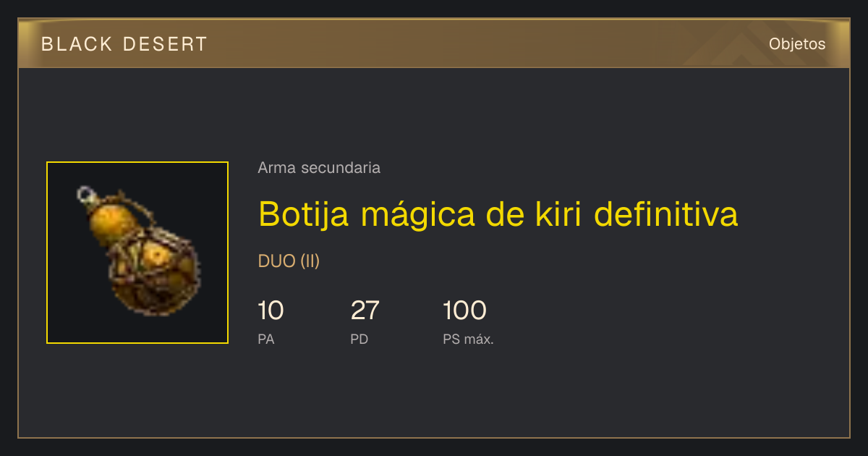Viewport: 868px width, 456px height.
Task: Click the kiri magic gourd item icon
Action: click(x=137, y=253)
